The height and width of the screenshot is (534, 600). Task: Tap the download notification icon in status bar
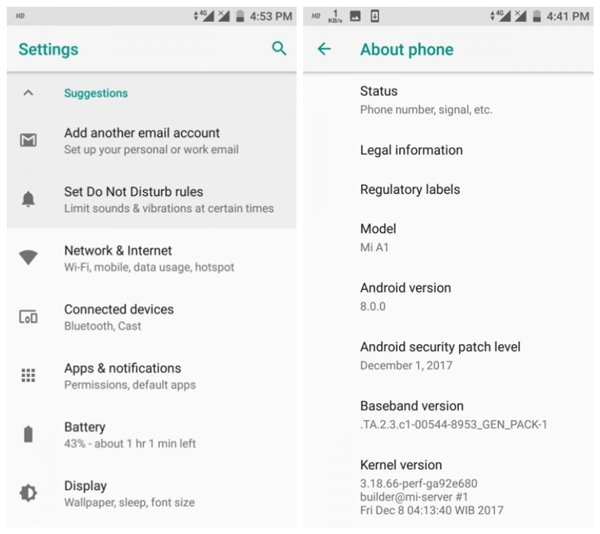pyautogui.click(x=375, y=16)
